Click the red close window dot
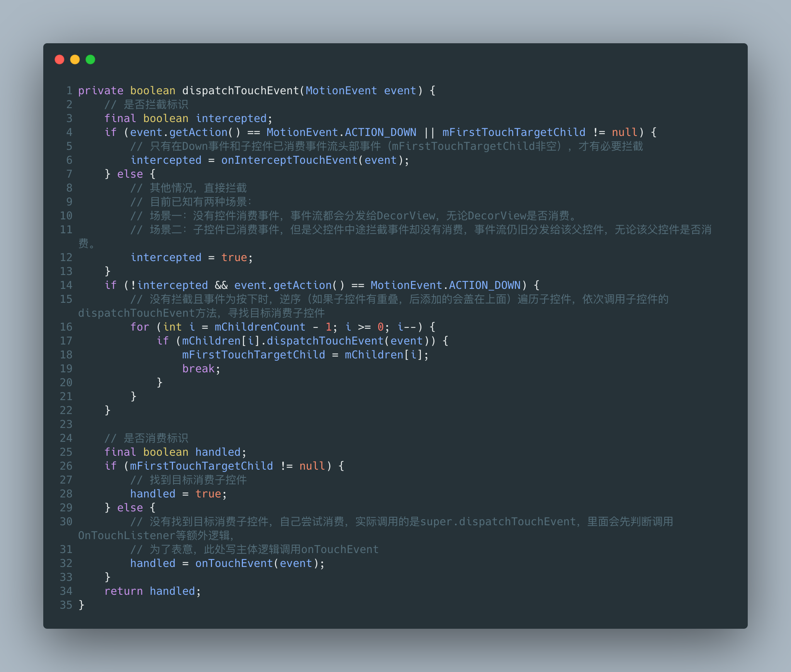Image resolution: width=791 pixels, height=672 pixels. [x=59, y=59]
